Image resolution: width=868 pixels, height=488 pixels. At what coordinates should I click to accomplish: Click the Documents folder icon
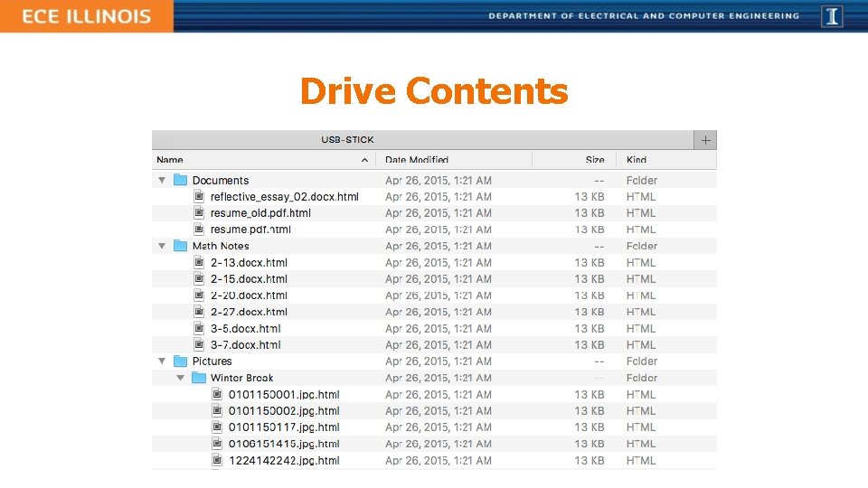coord(180,180)
